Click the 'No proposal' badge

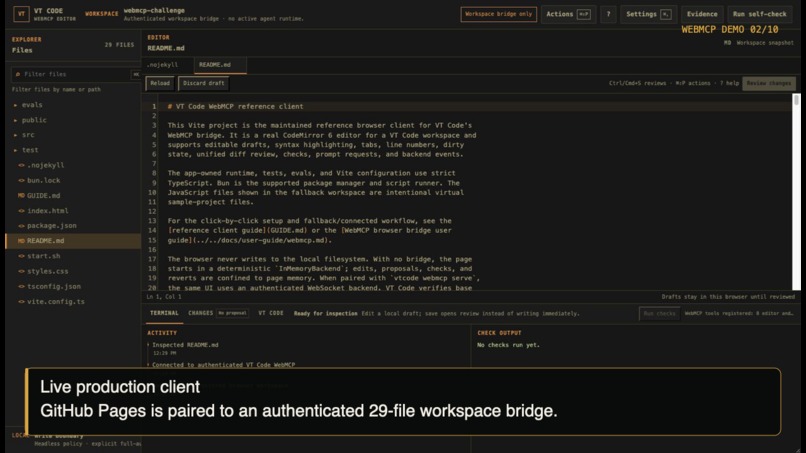click(233, 313)
